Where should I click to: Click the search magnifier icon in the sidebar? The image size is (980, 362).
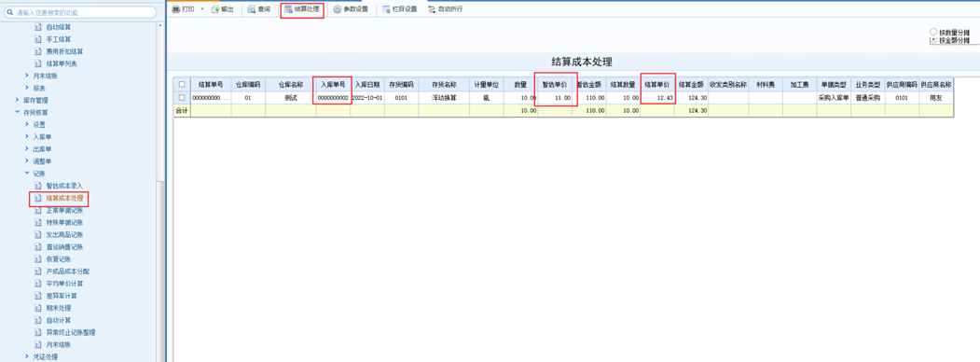pyautogui.click(x=10, y=12)
